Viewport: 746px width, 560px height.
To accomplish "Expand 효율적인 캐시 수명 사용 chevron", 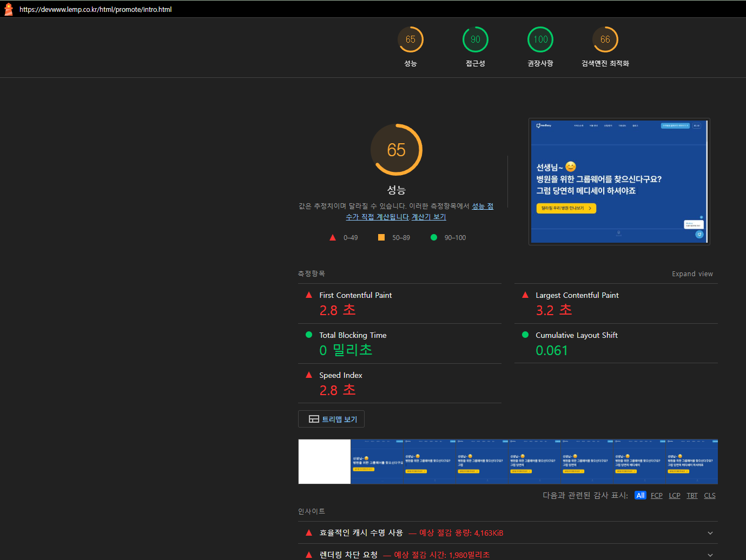I will (x=710, y=533).
